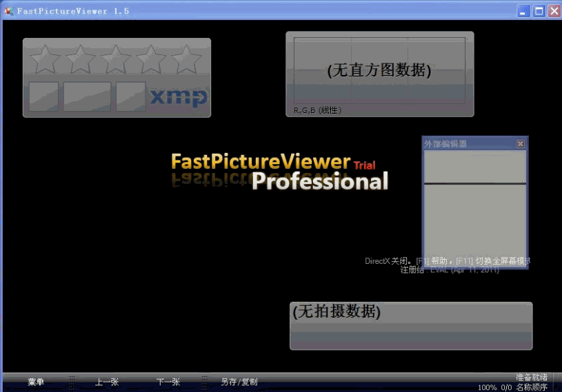562x392 pixels.
Task: Click the toolbar grip handle before 另存/复制
Action: pos(204,382)
